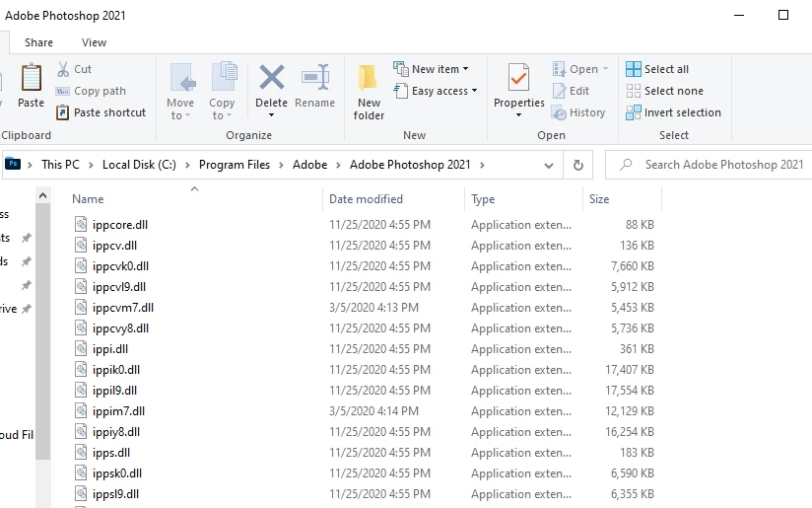Click the 3/5/2020 4:14 PM date cell
The width and height of the screenshot is (812, 508).
pos(373,411)
